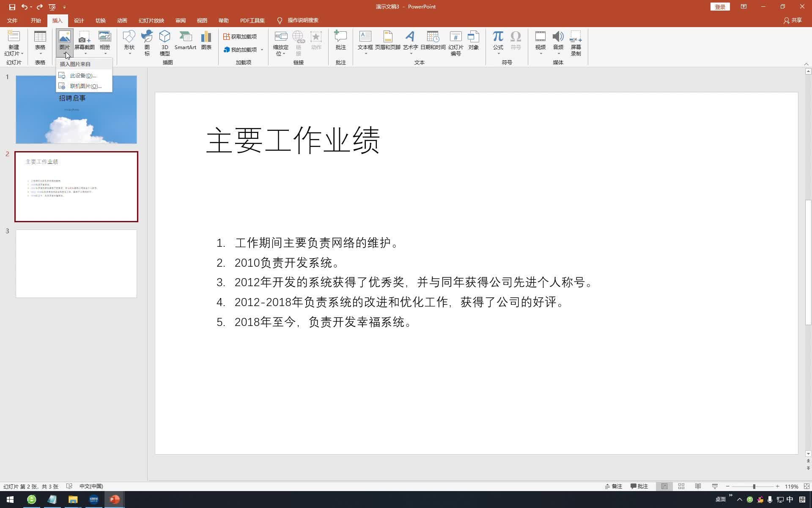Select slide 1 thumbnail 招聘启事
The width and height of the screenshot is (812, 508).
[76, 110]
